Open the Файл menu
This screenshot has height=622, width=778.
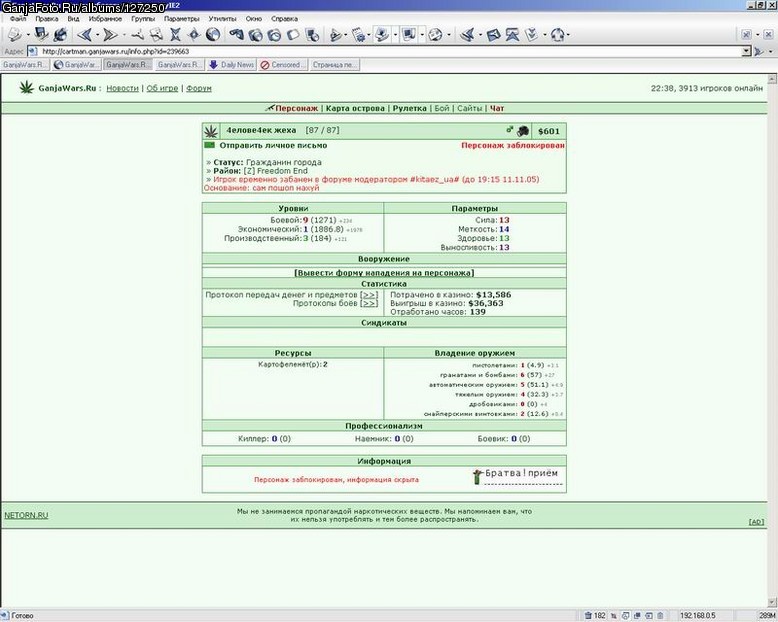[18, 19]
